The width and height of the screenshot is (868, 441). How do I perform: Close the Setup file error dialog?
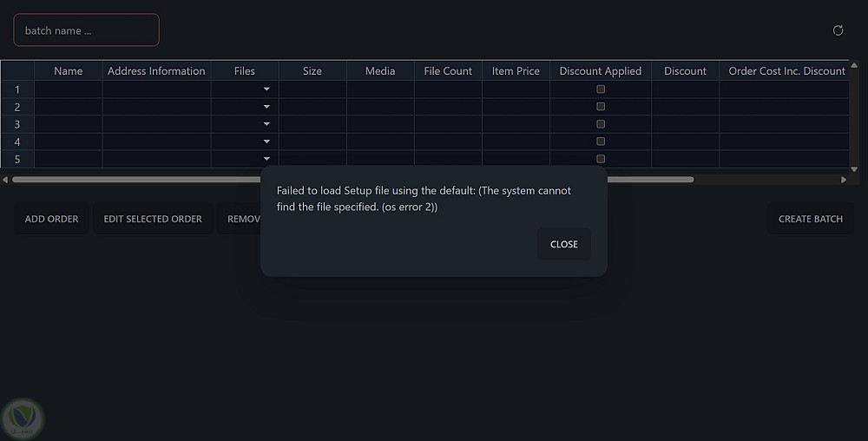click(x=563, y=244)
